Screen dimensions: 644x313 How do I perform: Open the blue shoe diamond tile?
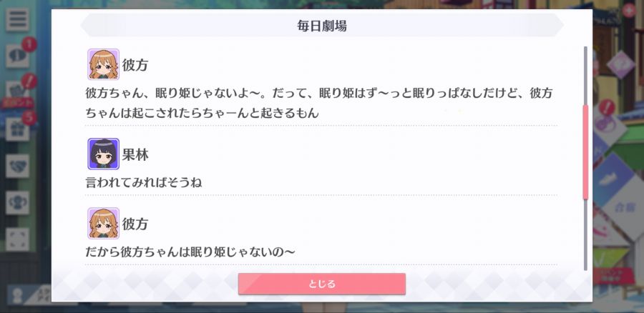[614, 179]
